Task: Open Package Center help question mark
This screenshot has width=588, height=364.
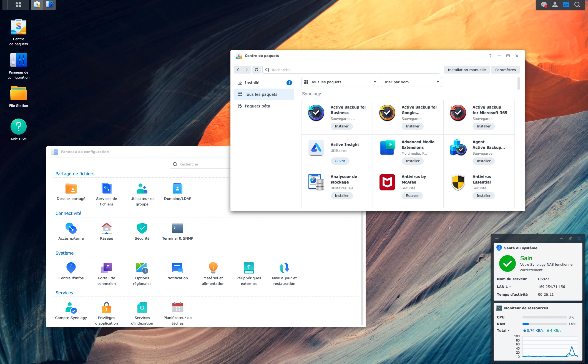Action: [x=490, y=56]
